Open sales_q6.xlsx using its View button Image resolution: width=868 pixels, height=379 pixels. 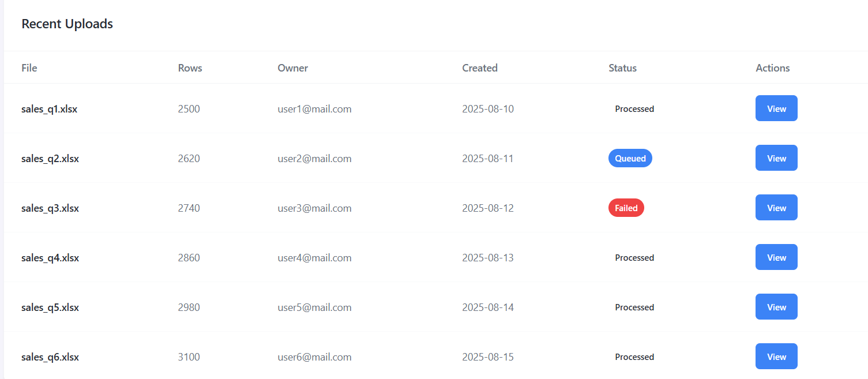tap(776, 357)
